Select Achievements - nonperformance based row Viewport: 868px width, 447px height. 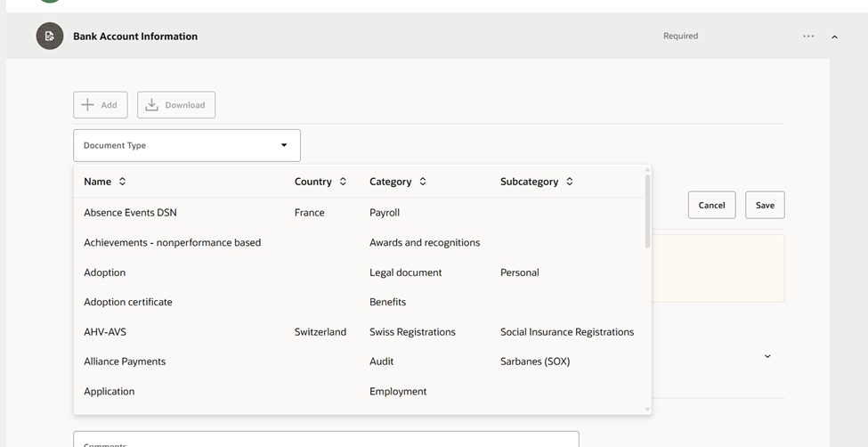pyautogui.click(x=360, y=242)
